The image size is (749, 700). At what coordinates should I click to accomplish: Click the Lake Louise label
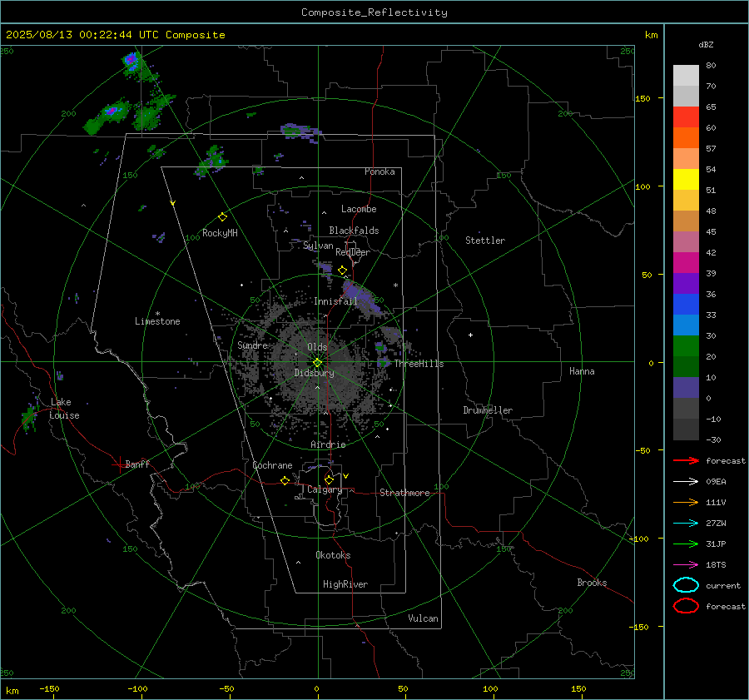64,409
